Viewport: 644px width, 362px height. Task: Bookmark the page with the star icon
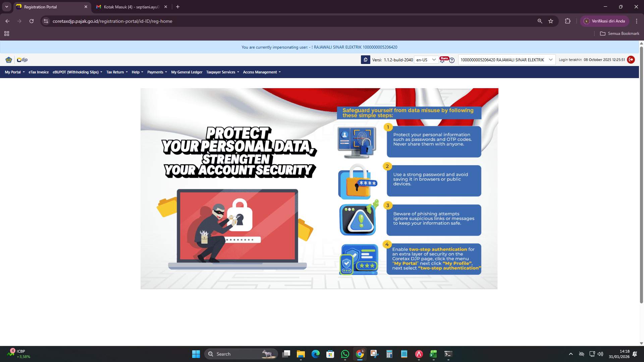tap(551, 21)
